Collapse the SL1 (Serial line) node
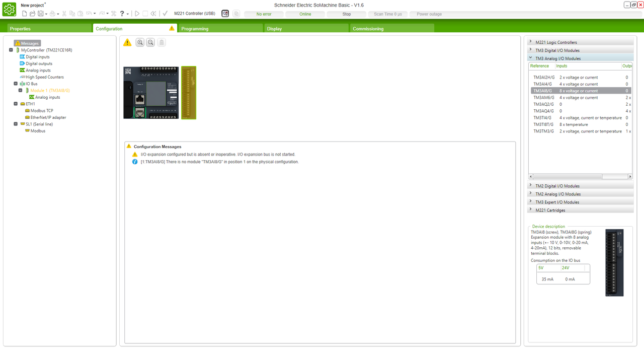 coord(16,124)
